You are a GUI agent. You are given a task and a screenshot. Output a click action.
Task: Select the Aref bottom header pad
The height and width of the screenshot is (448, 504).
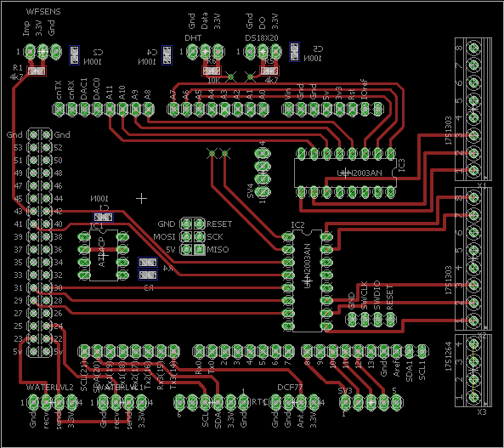pyautogui.click(x=396, y=351)
